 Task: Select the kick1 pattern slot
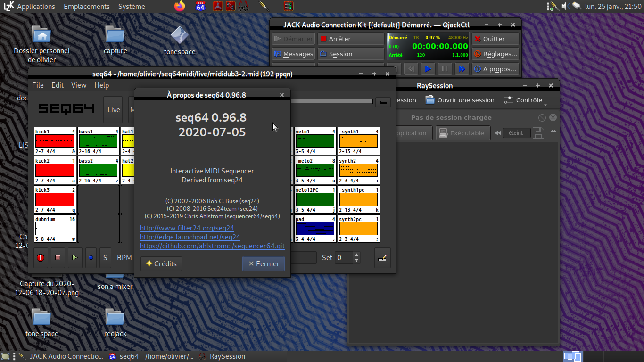[x=55, y=141]
